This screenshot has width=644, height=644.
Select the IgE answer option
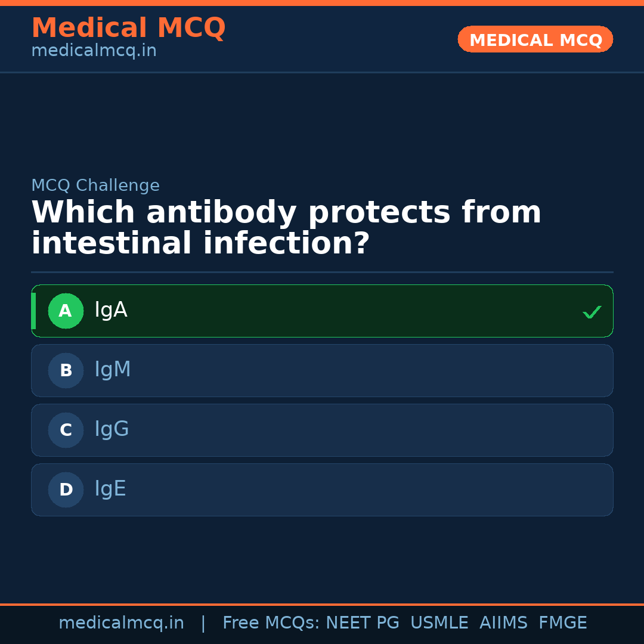[x=110, y=489]
